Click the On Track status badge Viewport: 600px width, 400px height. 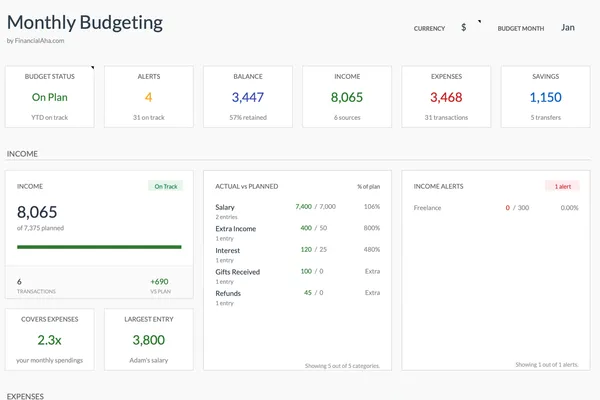[x=164, y=186]
